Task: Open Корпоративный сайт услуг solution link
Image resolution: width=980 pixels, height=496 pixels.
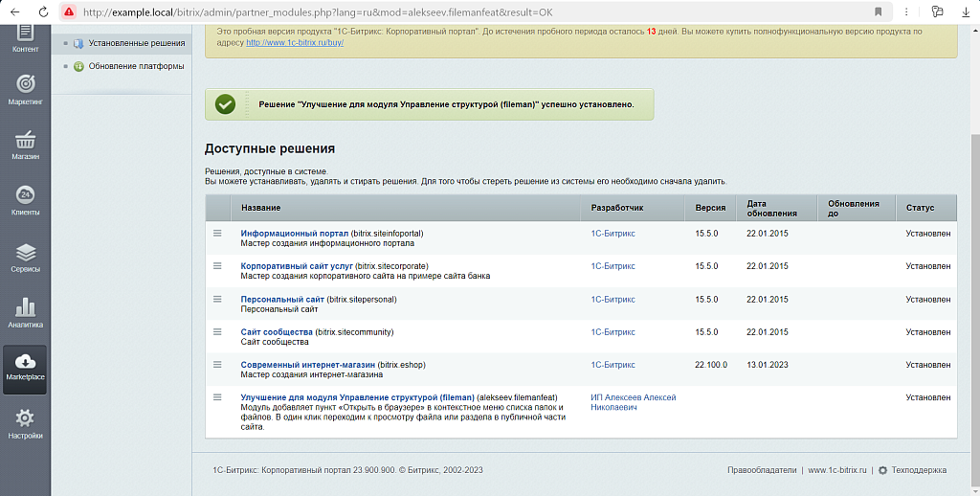Action: tap(297, 265)
